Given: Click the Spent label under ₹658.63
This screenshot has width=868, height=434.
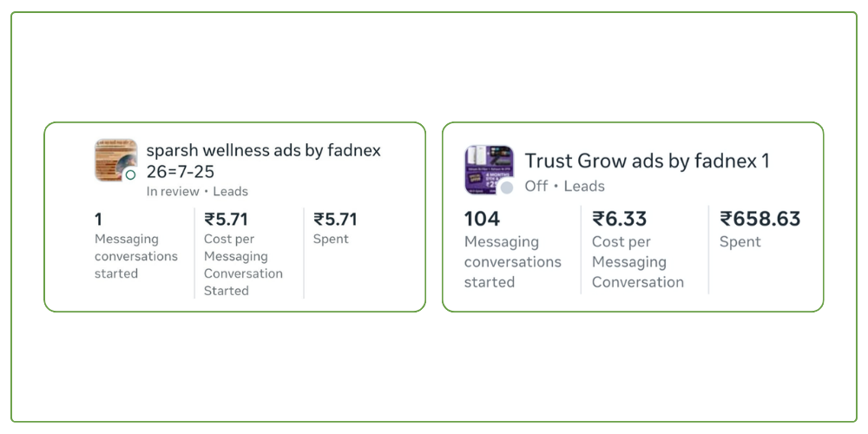Looking at the screenshot, I should (x=740, y=242).
